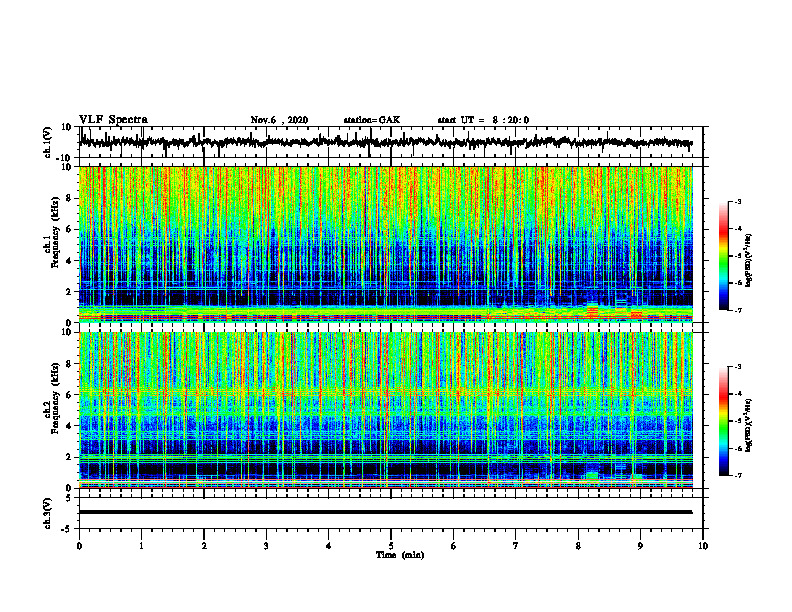Screen dimensions: 792x612
Task: Click the ch.2 spectrogram panel
Action: pos(385,410)
